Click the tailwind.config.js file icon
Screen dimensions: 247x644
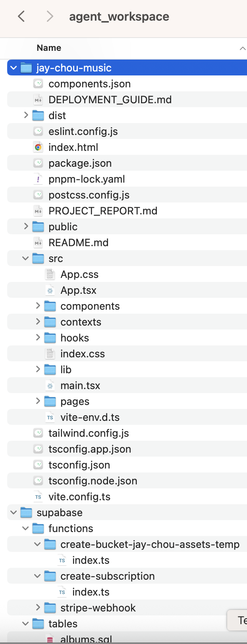tap(38, 433)
